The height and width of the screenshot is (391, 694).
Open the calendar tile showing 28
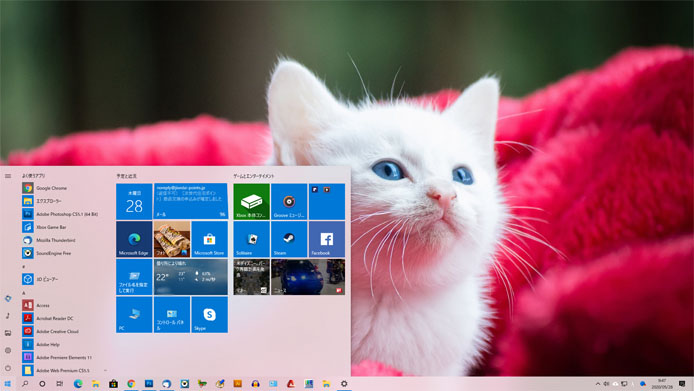click(134, 201)
